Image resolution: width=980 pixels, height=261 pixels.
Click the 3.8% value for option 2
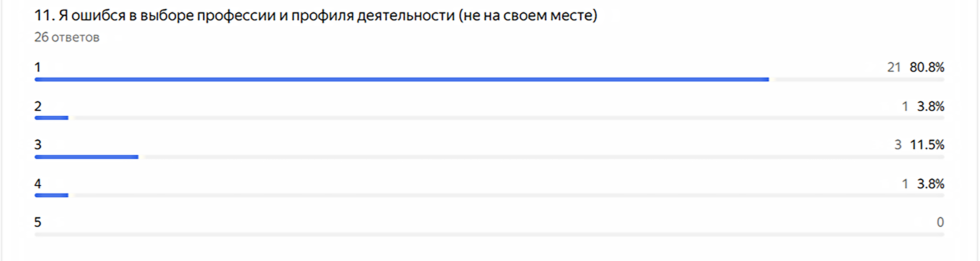click(x=931, y=106)
